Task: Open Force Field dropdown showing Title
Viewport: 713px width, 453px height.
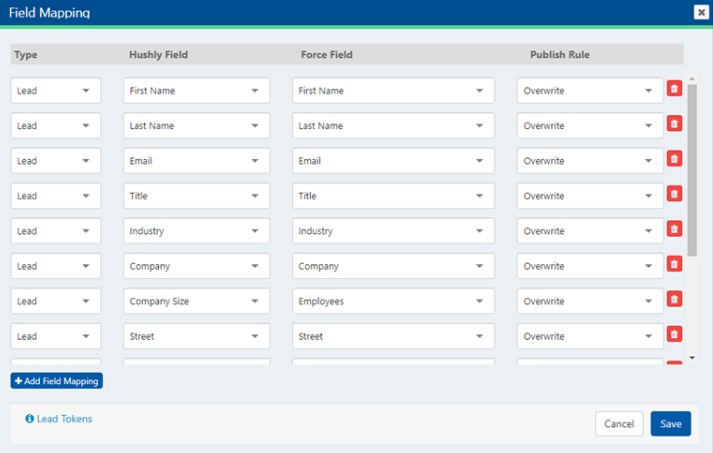Action: click(393, 196)
